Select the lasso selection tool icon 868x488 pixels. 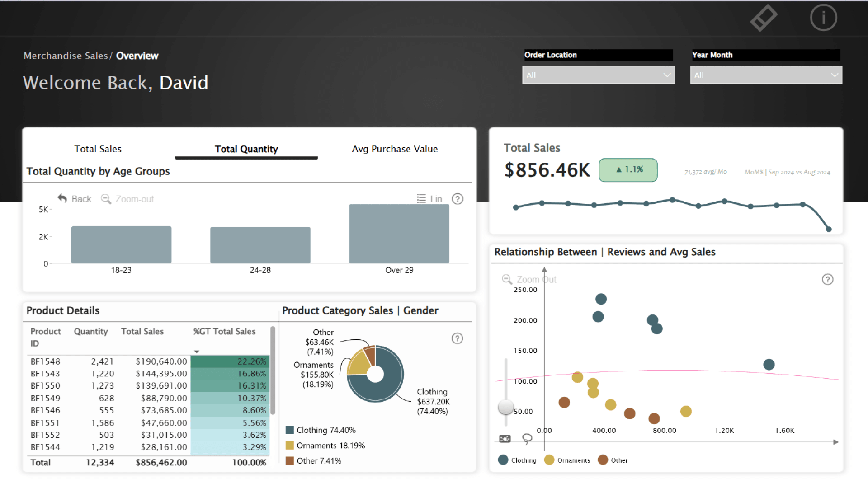click(527, 439)
